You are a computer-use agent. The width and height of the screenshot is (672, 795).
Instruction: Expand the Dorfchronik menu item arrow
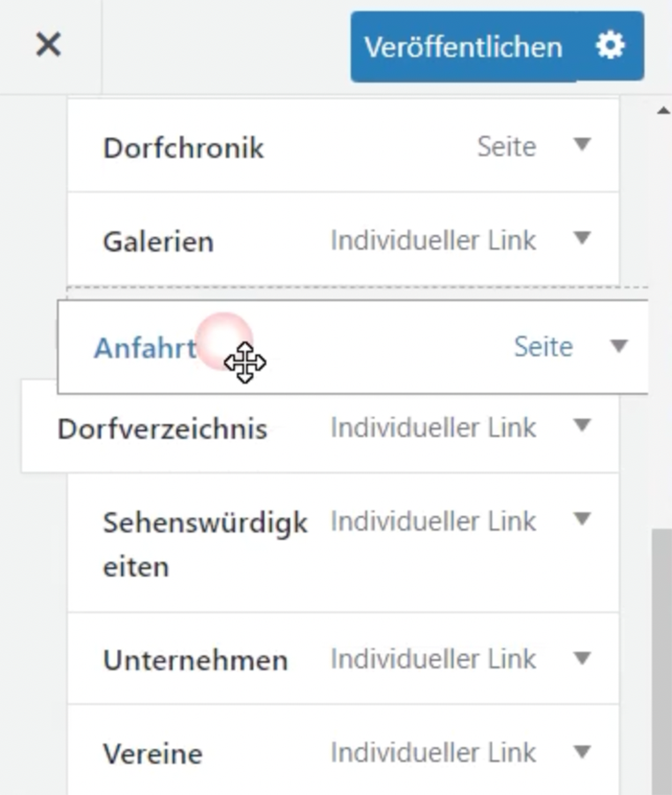pyautogui.click(x=581, y=145)
